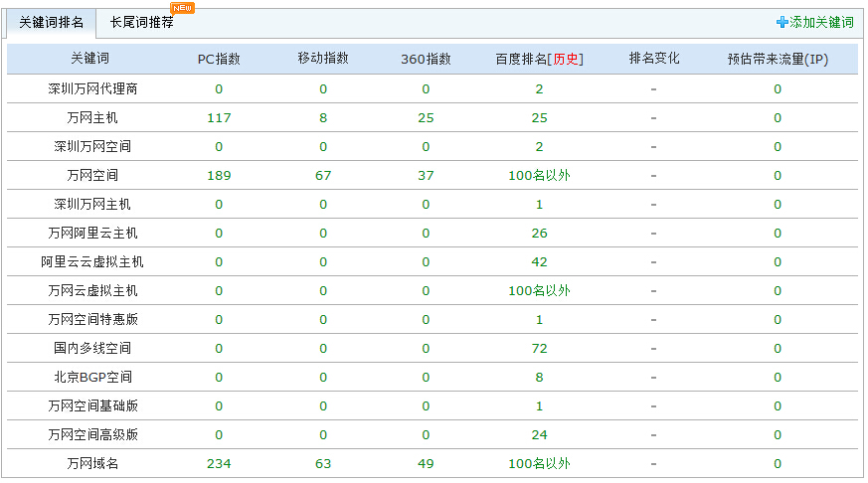Select keyword 万网空间高级版
The image size is (868, 483).
[x=92, y=435]
